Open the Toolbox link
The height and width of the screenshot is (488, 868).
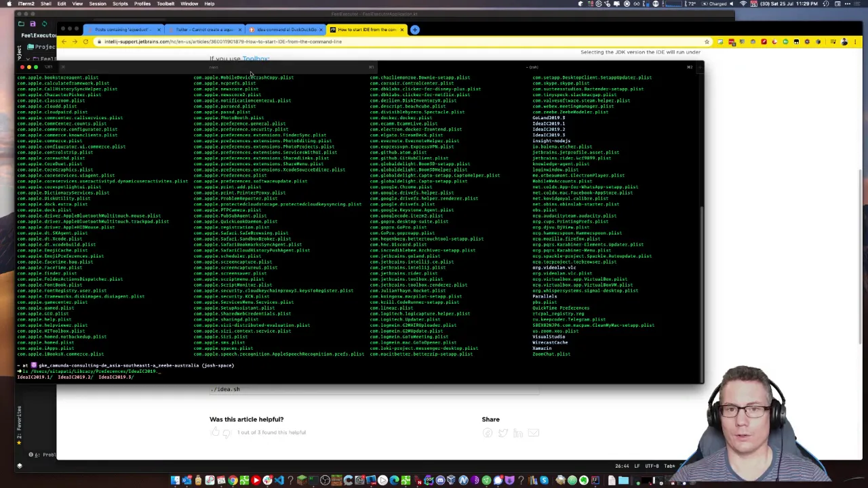[255, 59]
